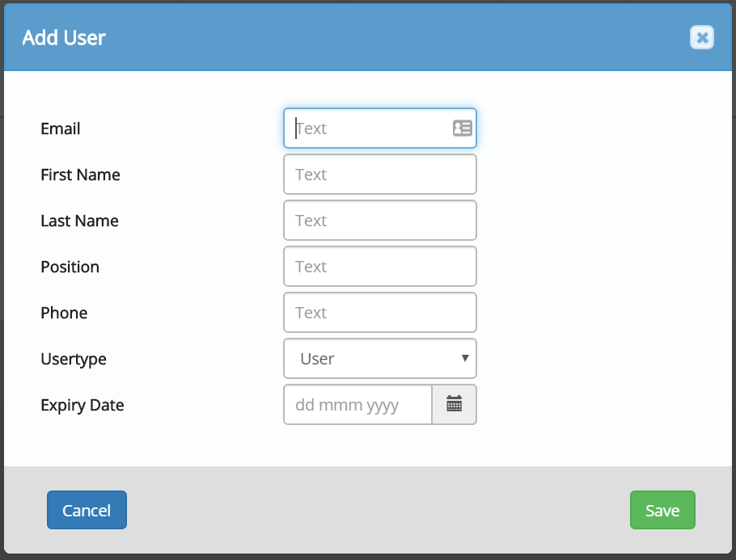Image resolution: width=736 pixels, height=560 pixels.
Task: Focus the Phone input field
Action: click(379, 313)
